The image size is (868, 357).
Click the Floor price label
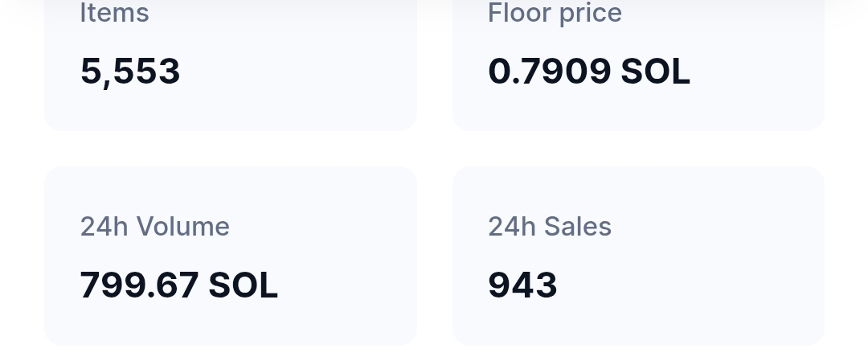point(555,13)
